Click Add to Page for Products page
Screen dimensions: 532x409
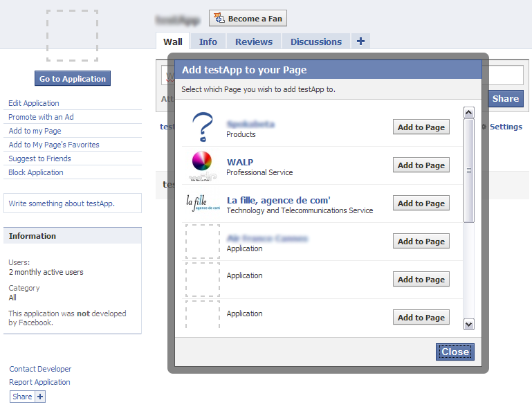[x=421, y=127]
